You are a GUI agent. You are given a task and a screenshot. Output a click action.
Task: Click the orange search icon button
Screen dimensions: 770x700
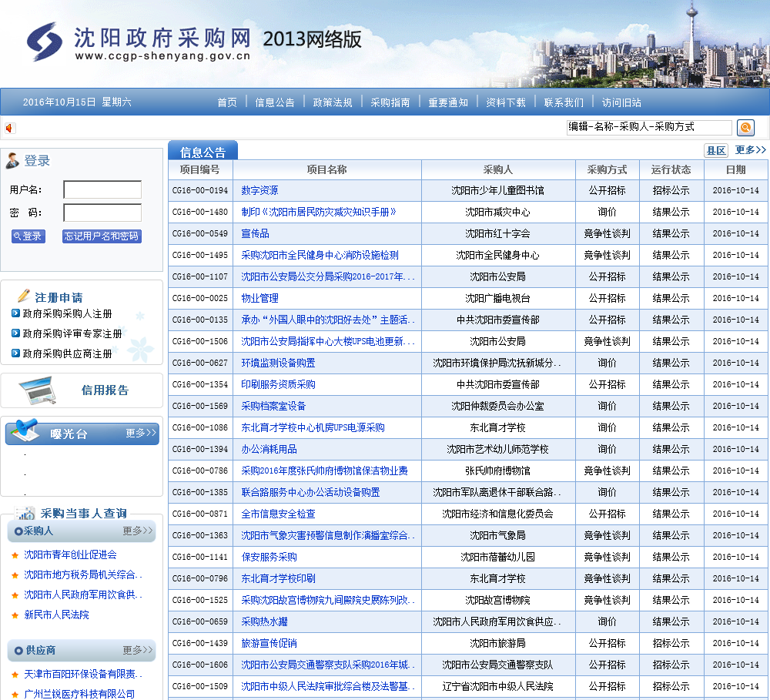(x=745, y=128)
